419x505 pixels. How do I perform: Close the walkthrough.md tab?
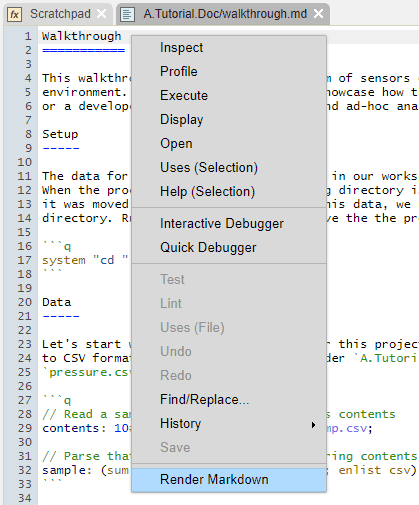coord(319,14)
